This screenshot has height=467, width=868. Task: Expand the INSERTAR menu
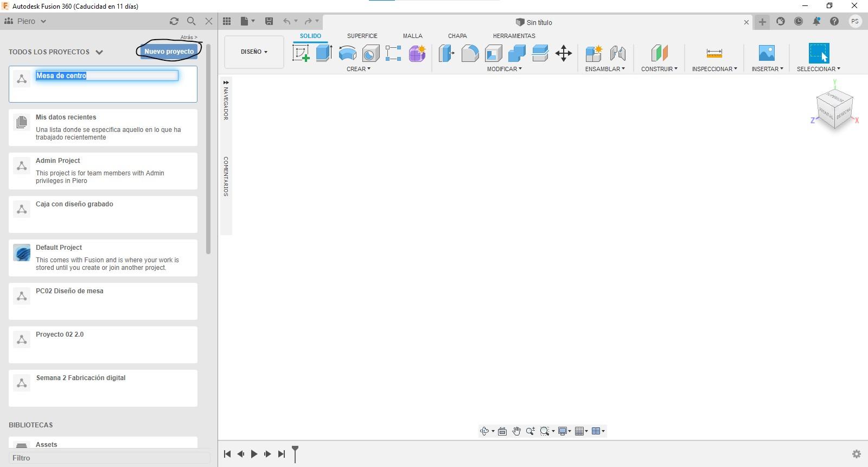767,69
